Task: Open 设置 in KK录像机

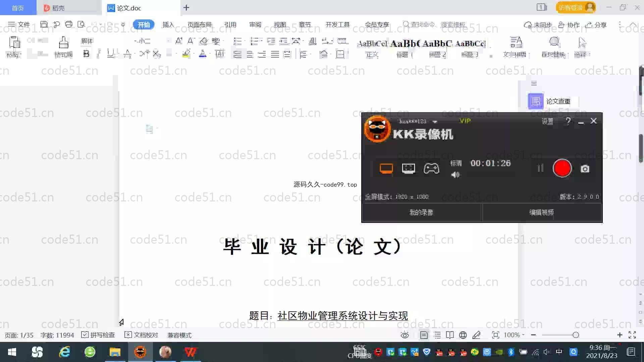Action: click(548, 121)
